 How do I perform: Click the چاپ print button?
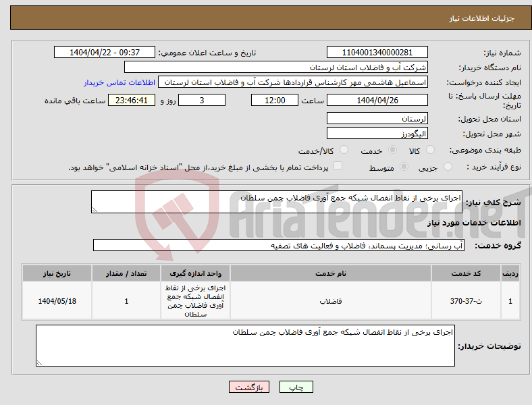[296, 387]
